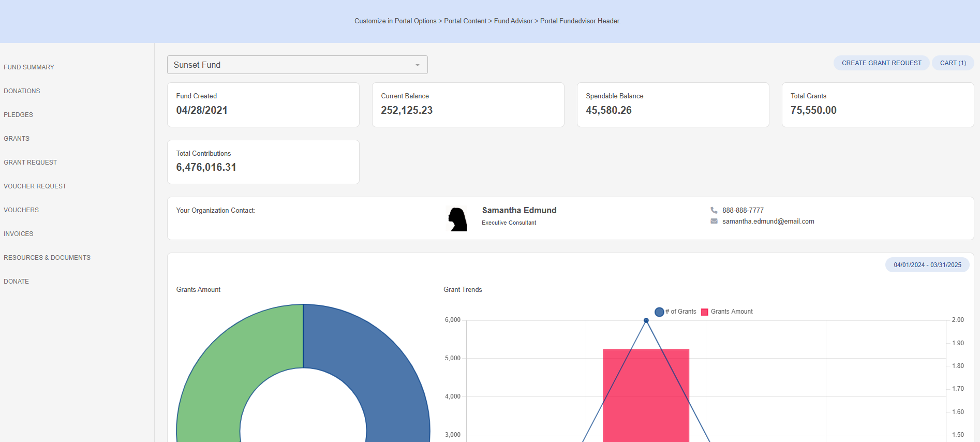Click the phone icon by 888-888-7777
The height and width of the screenshot is (442, 980).
[x=714, y=210]
